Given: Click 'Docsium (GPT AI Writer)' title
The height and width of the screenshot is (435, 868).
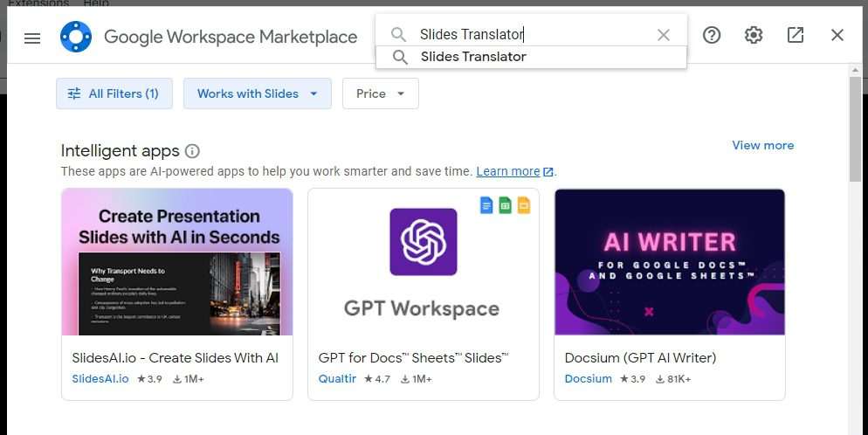Looking at the screenshot, I should [640, 358].
